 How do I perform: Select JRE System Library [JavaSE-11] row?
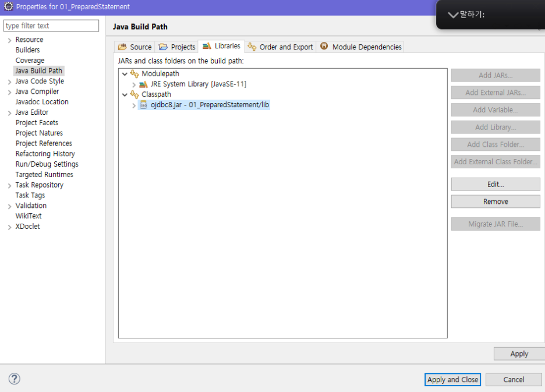click(198, 84)
